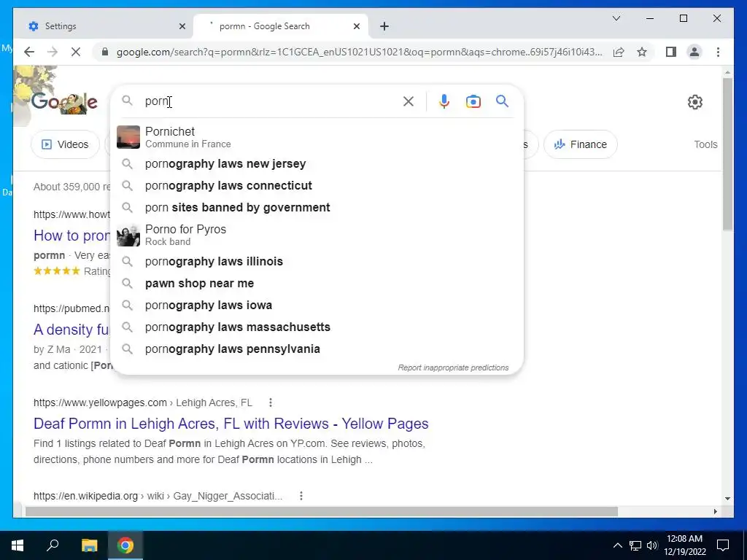Choose the 'laws illinois' suggestion
747x560 pixels.
[317, 262]
